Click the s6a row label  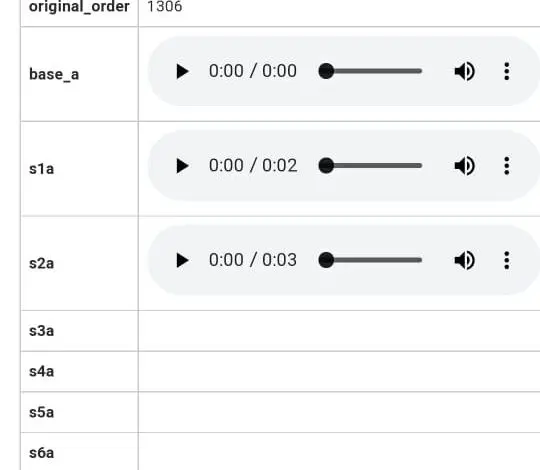(42, 453)
